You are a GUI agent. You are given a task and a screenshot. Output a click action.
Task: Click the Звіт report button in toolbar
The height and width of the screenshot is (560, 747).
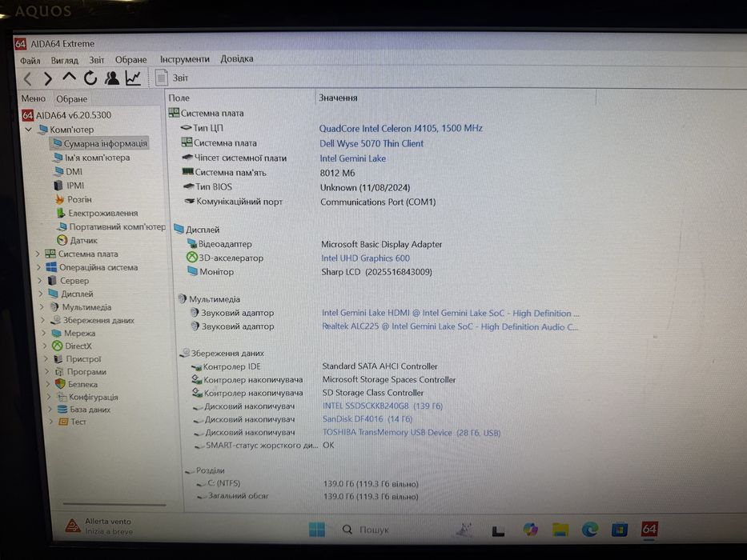click(172, 78)
